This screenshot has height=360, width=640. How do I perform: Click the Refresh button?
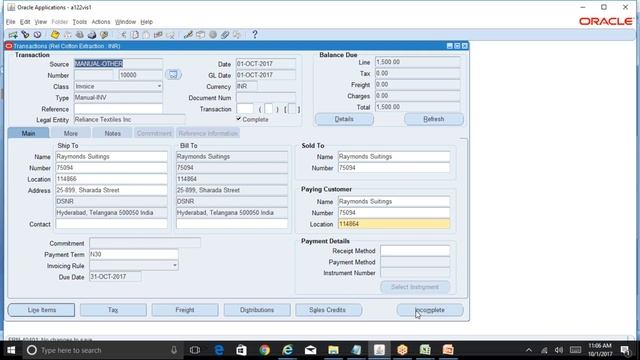(x=433, y=119)
